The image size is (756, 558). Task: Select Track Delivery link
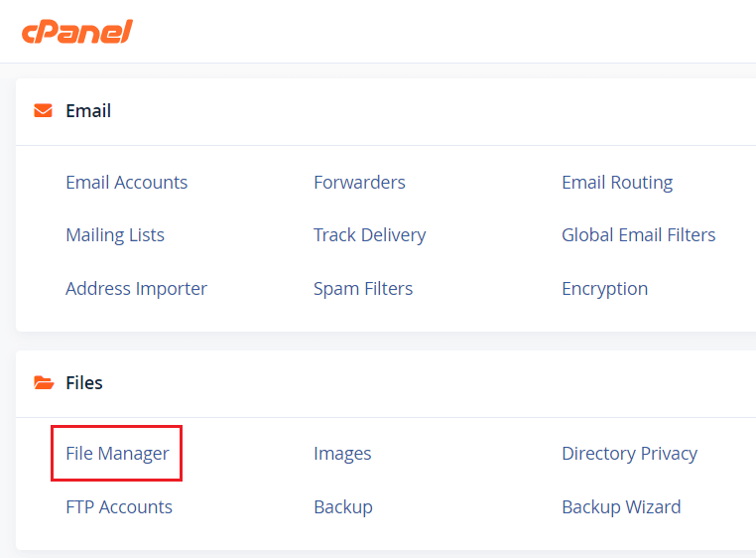tap(369, 235)
